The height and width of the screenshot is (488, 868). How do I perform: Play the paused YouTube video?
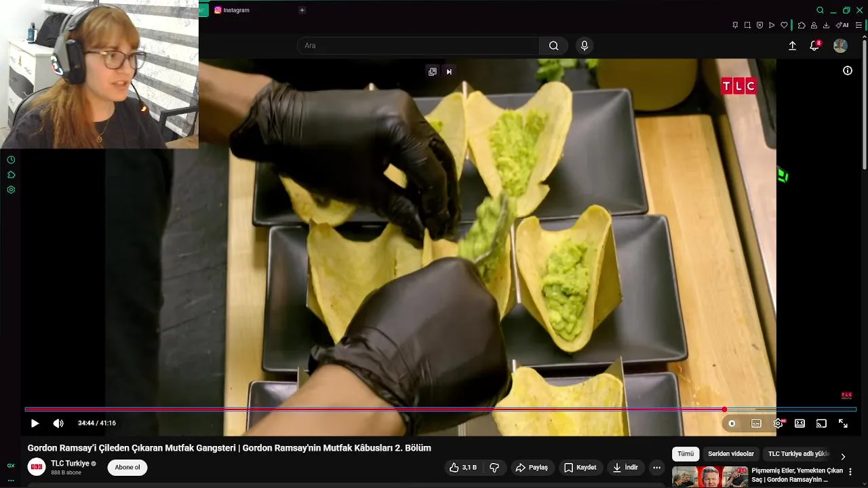pyautogui.click(x=35, y=424)
